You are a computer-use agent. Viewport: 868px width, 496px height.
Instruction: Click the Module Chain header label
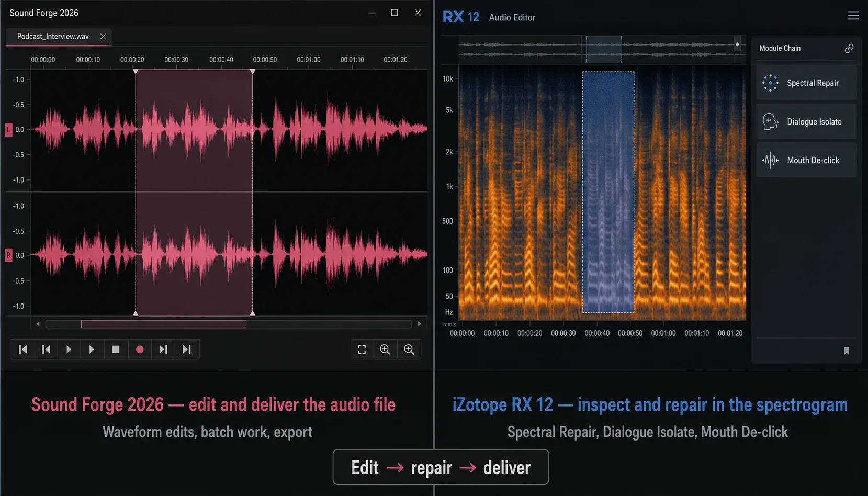(x=780, y=48)
